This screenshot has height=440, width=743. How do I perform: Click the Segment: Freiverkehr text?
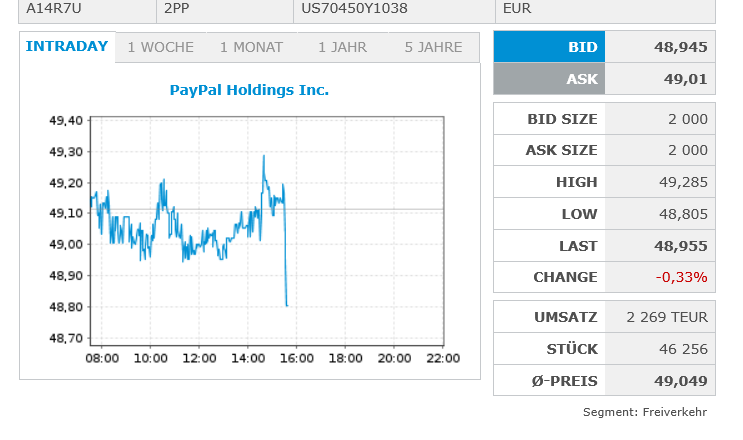pyautogui.click(x=645, y=412)
